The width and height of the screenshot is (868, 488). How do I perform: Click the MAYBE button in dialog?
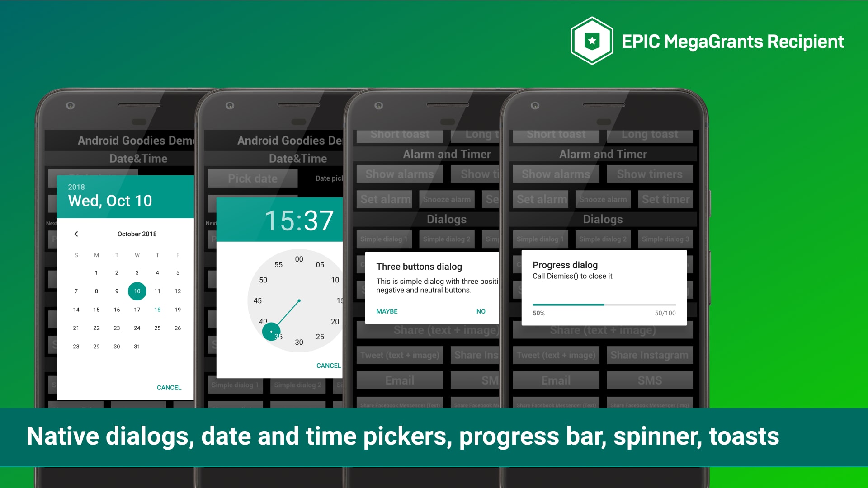387,311
